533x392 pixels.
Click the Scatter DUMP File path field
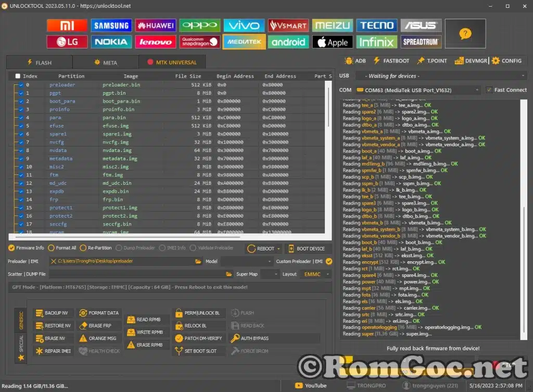click(x=137, y=274)
